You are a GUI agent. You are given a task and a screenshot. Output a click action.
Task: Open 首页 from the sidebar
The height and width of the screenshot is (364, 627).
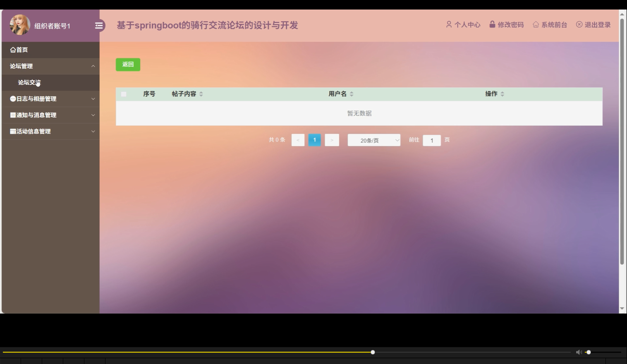pos(50,50)
